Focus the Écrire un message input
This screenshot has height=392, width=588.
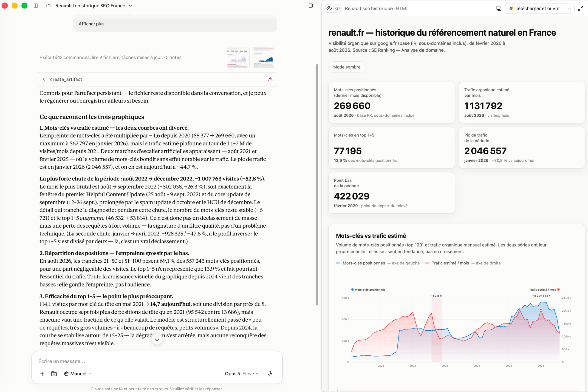click(157, 361)
